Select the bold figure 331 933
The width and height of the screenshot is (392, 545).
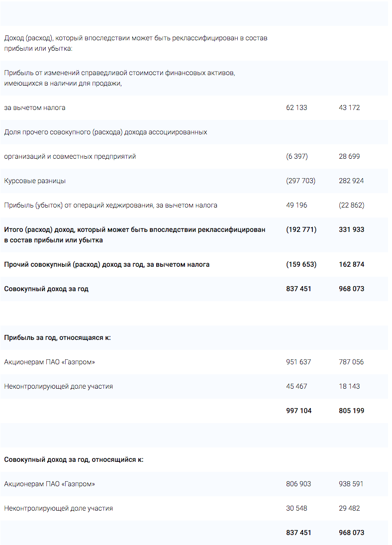(x=351, y=229)
